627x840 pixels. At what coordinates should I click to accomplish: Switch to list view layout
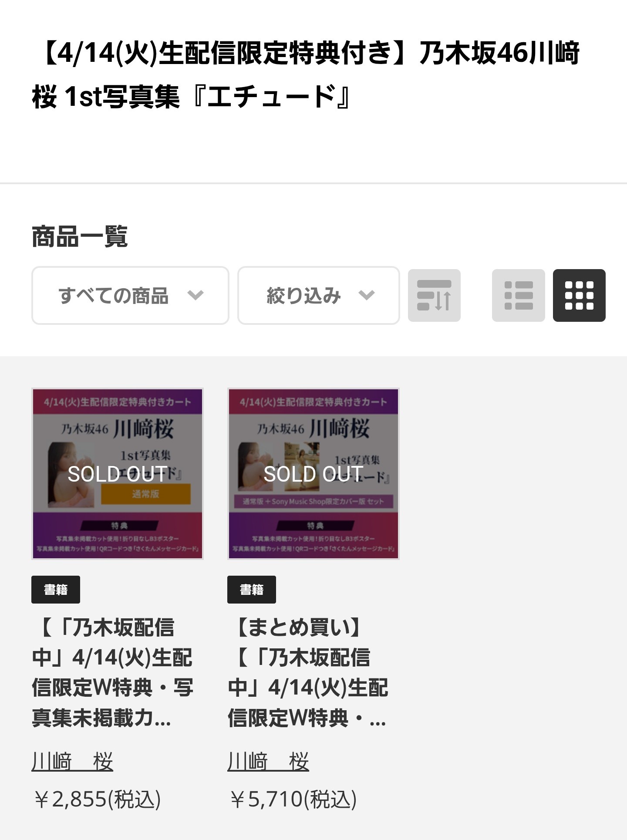[518, 295]
